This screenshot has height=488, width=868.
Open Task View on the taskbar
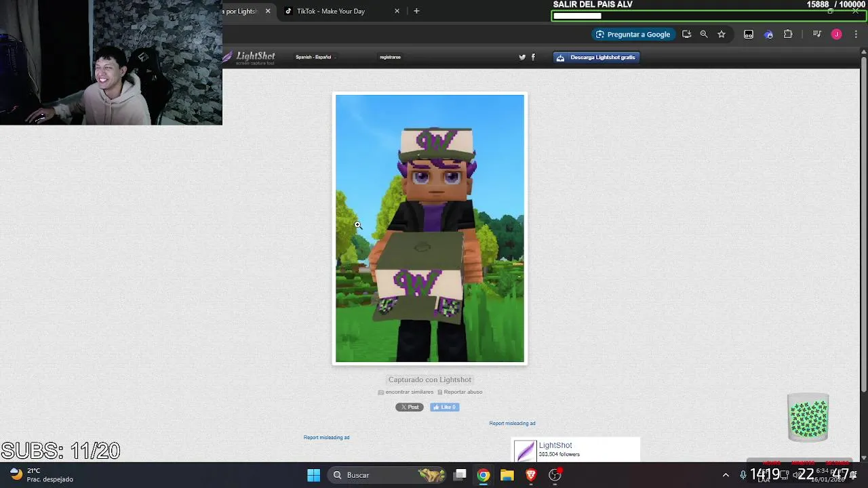(460, 475)
